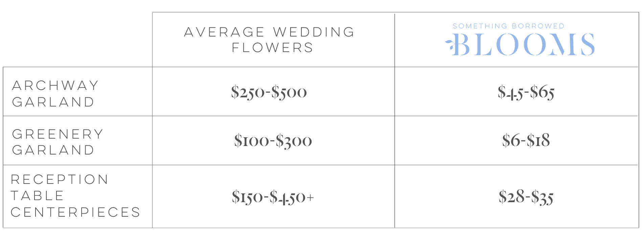Viewport: 644px width, 238px height.
Task: Select the $100-$300 price cell
Action: point(273,141)
